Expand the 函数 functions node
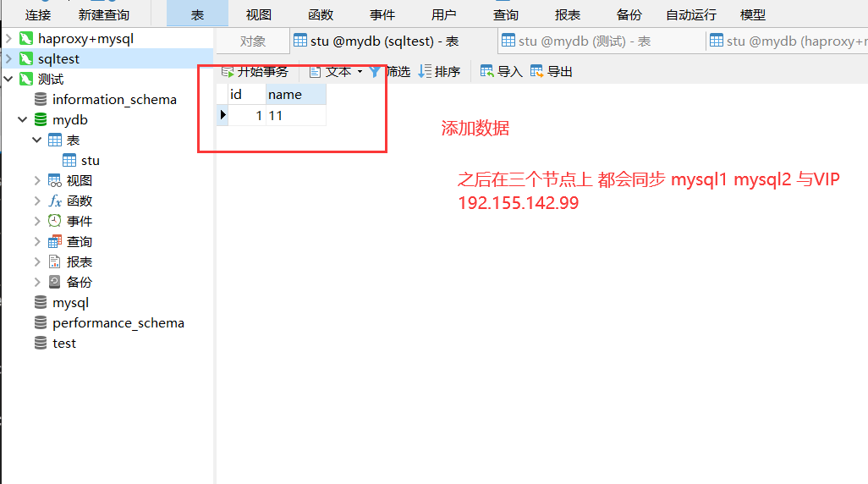Viewport: 868px width, 484px height. tap(37, 201)
